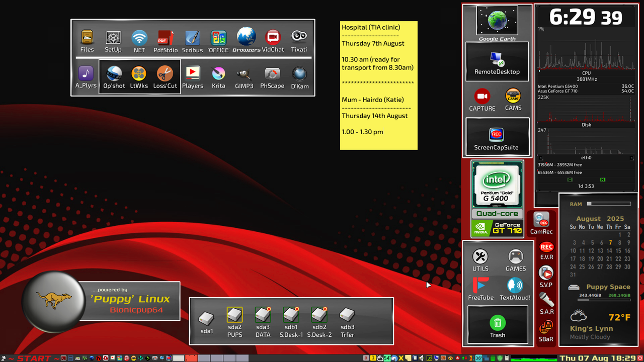Open S.A.R microphone icon

(x=546, y=300)
